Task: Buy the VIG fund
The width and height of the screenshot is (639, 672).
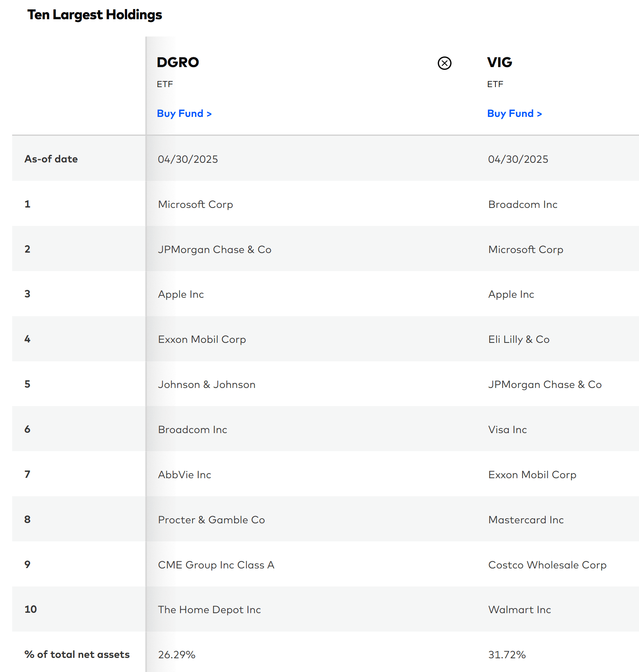Action: coord(514,113)
